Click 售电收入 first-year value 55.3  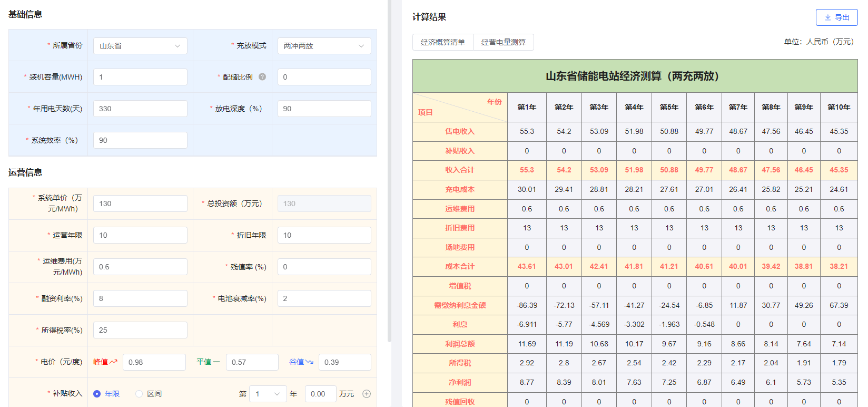tap(527, 131)
